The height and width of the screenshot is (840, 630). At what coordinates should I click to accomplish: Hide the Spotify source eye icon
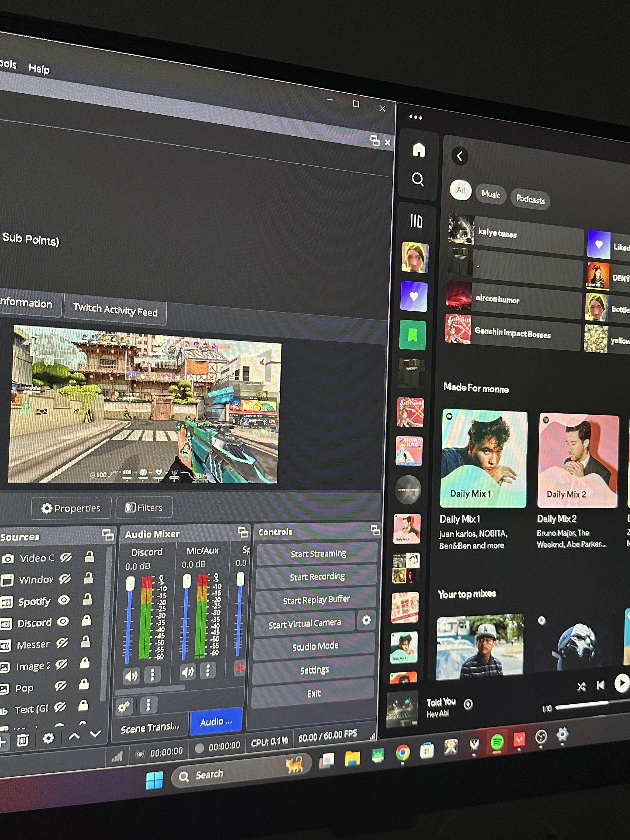64,600
